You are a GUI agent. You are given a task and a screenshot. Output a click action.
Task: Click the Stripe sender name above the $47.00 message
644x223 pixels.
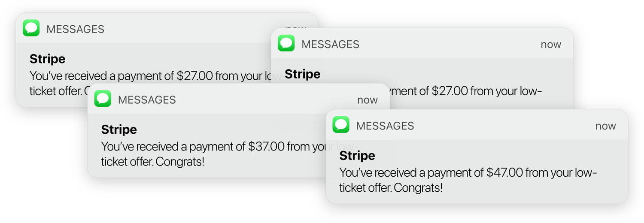[x=357, y=155]
